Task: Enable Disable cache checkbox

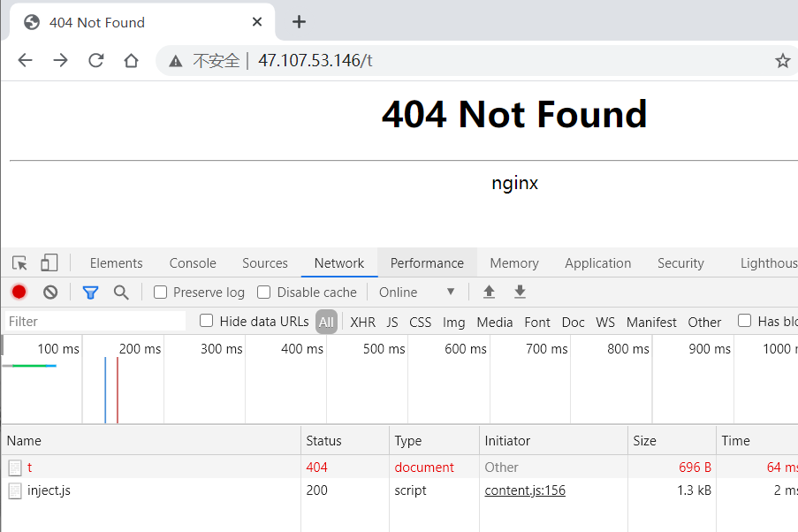Action: (x=263, y=293)
